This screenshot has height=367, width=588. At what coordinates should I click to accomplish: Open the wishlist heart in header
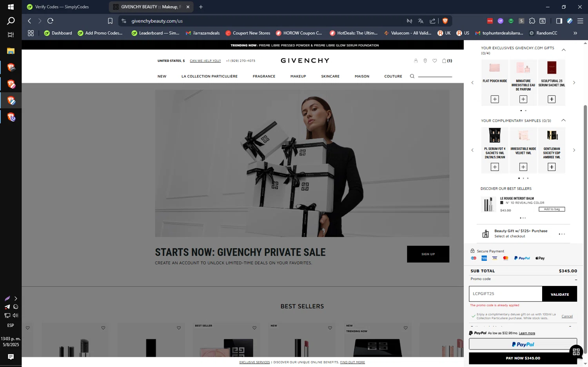coord(434,61)
